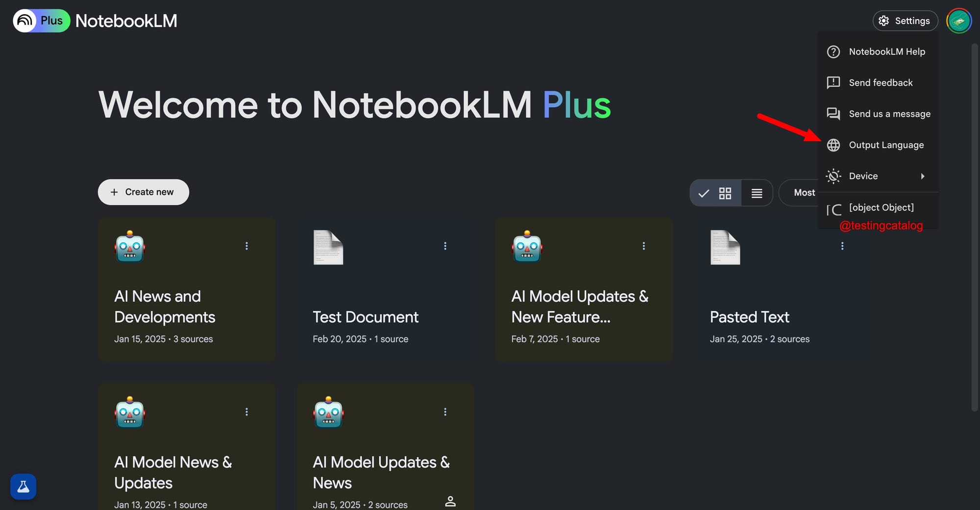Click the "Welcome to NotebookLM Plus" heading
Screen dimensions: 980x510
tap(355, 105)
